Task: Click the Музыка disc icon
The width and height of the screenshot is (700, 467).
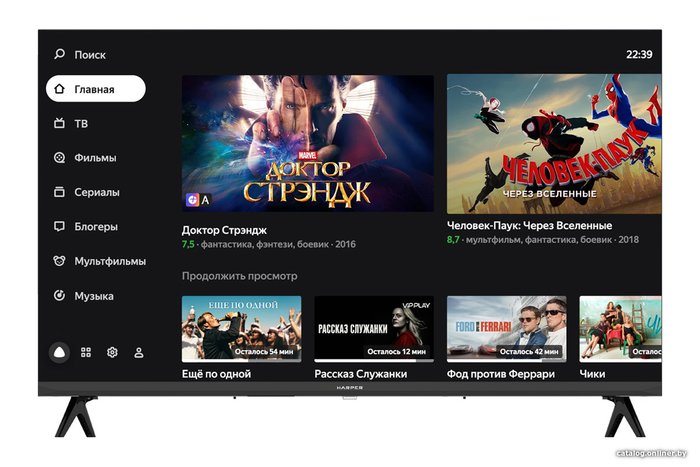Action: point(59,296)
